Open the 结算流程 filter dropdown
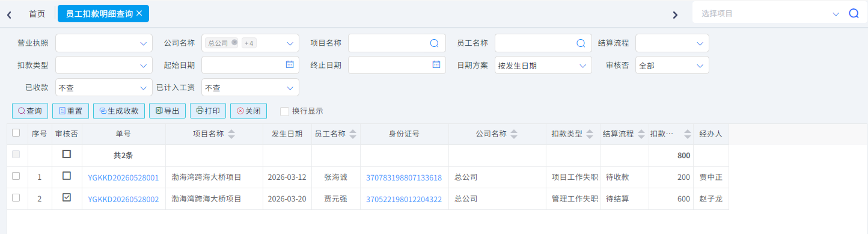Screen dimensions: 868x234 pyautogui.click(x=672, y=43)
